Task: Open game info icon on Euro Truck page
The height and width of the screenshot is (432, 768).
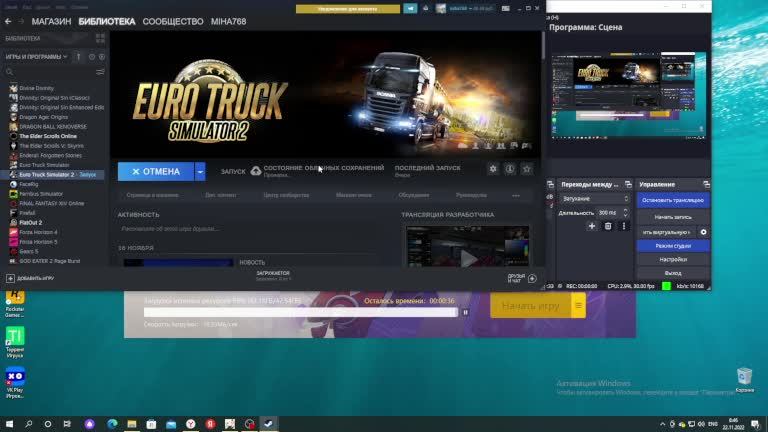Action: tap(510, 169)
